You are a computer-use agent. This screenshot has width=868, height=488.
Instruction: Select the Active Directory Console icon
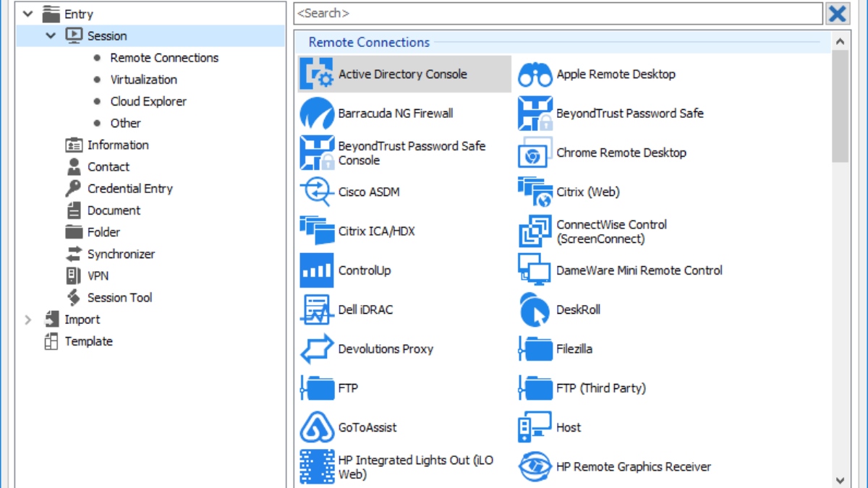click(x=317, y=74)
